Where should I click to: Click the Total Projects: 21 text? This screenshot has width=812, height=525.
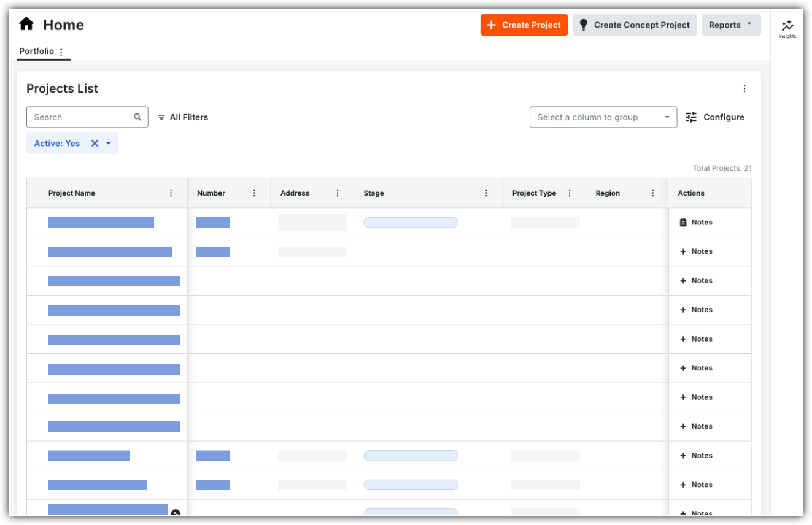pos(722,168)
